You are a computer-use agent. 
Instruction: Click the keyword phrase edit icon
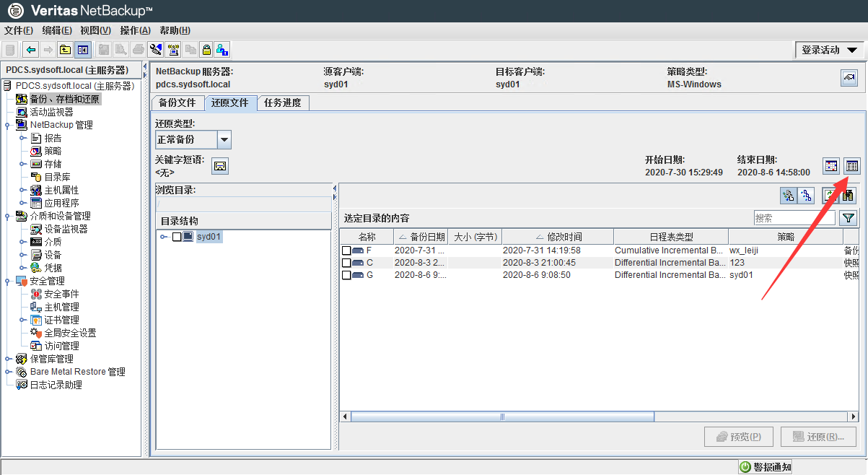click(219, 166)
